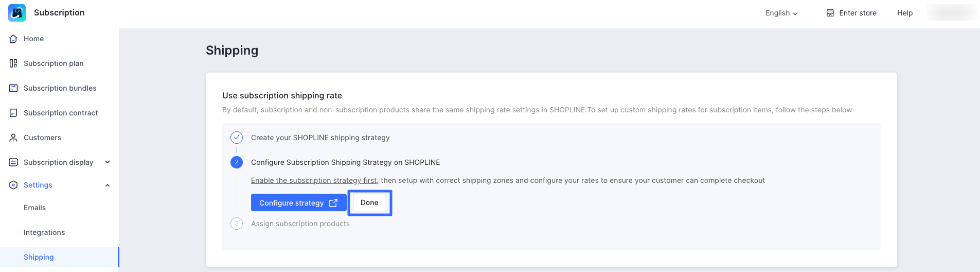Image resolution: width=980 pixels, height=272 pixels.
Task: Open the English language dropdown
Action: tap(781, 13)
